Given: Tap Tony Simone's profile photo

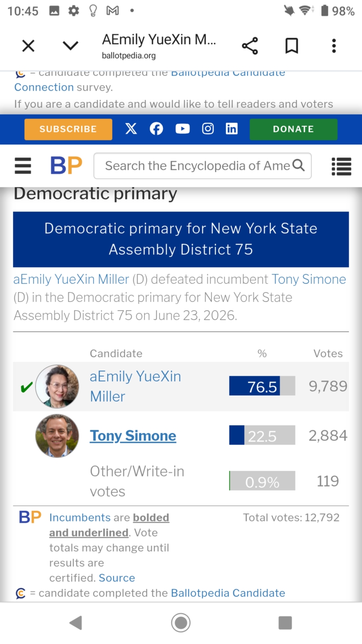Looking at the screenshot, I should tap(57, 436).
